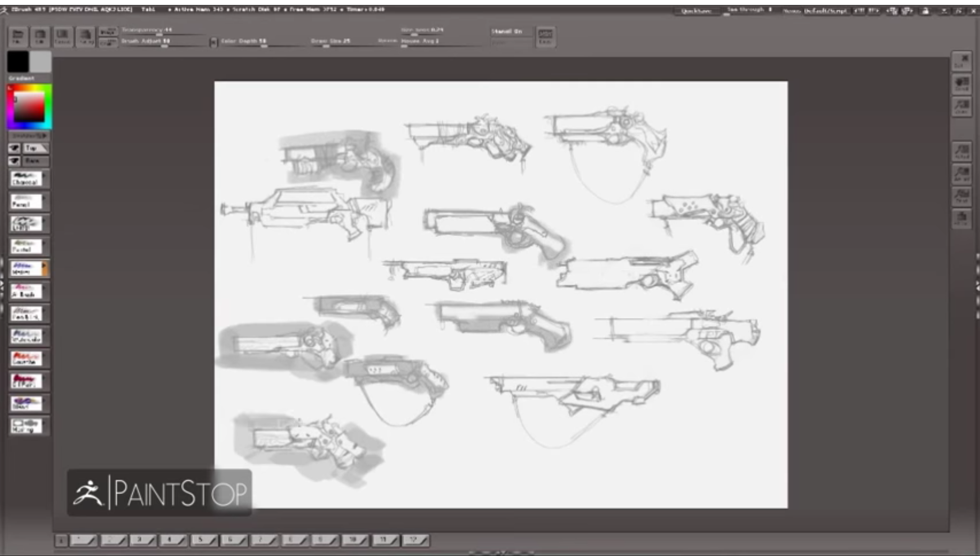Screen dimensions: 980x556
Task: Click the Canvas toolbar button
Action: pos(62,37)
